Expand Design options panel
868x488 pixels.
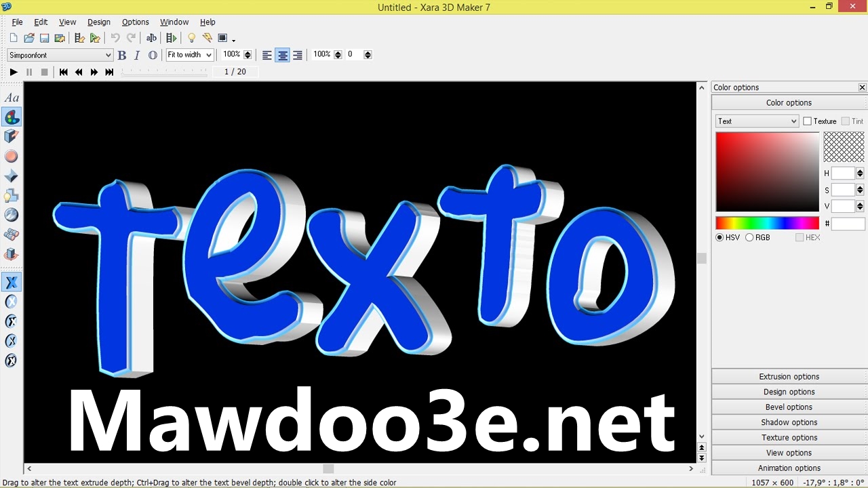(x=789, y=392)
